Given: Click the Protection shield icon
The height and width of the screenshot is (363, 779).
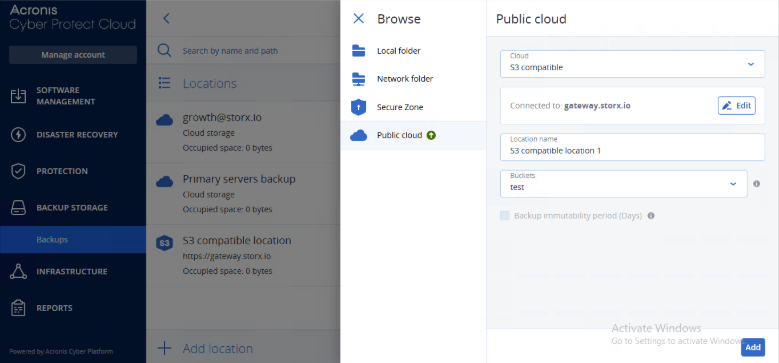Looking at the screenshot, I should tap(18, 171).
